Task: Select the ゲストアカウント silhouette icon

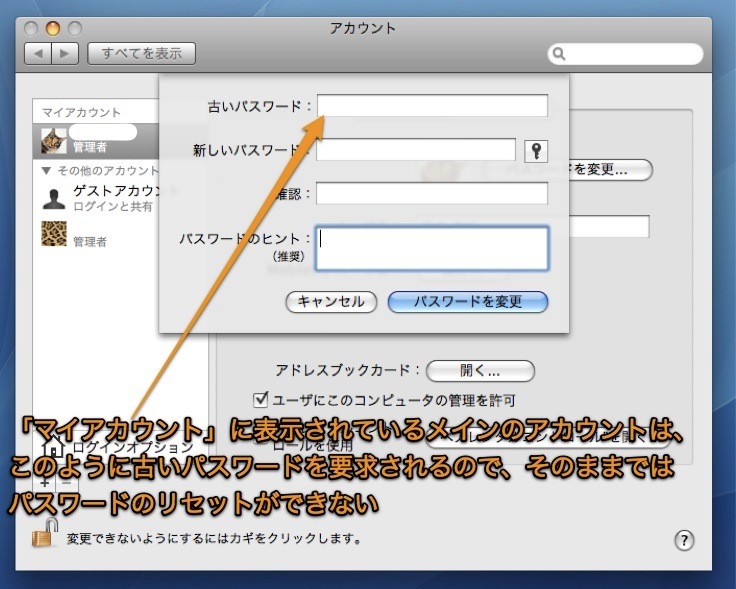Action: 54,197
